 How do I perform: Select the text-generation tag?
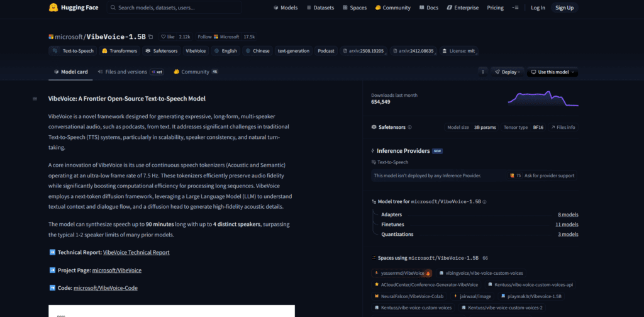[294, 51]
